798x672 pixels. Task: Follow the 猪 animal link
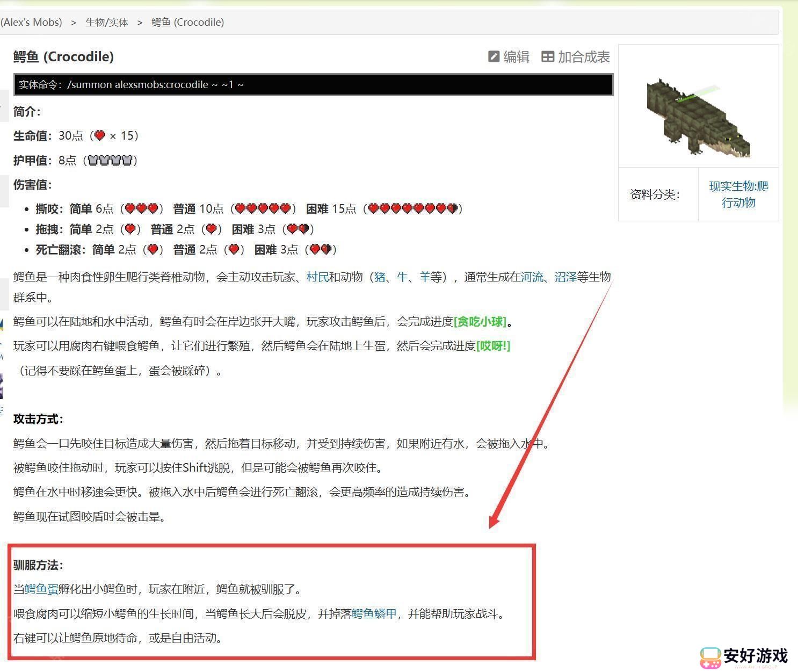pos(380,277)
